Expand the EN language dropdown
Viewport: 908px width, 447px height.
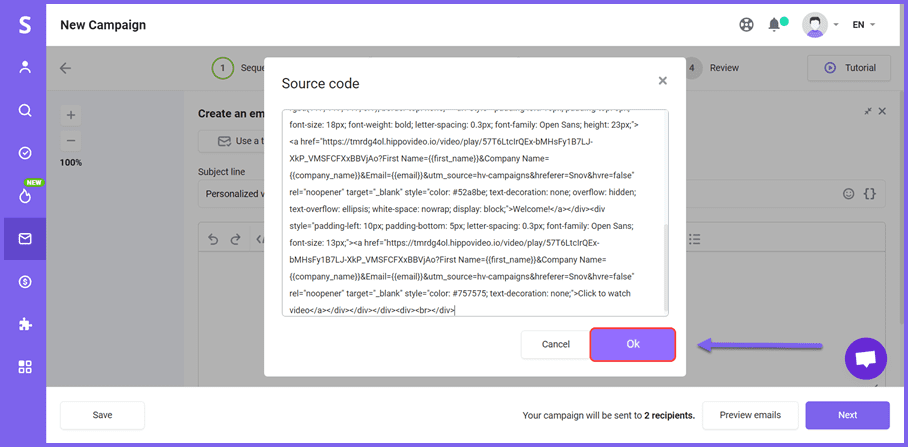[x=863, y=25]
